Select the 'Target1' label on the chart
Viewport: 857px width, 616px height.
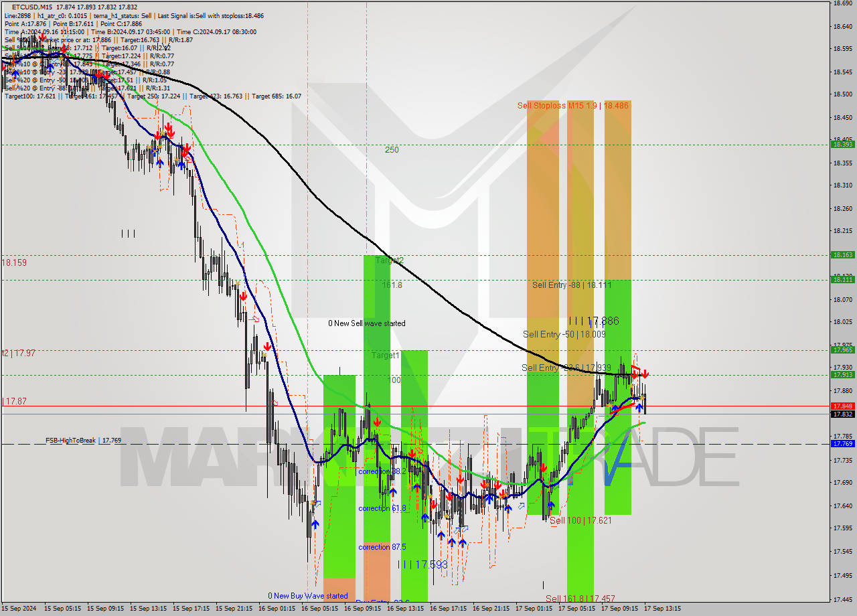pos(386,356)
